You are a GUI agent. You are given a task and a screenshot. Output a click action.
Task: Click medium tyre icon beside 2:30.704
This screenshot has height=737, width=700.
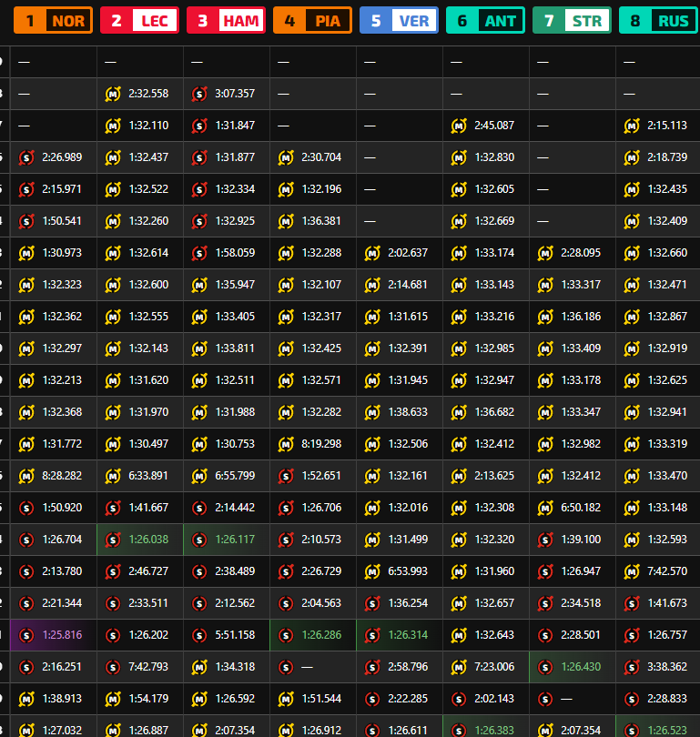point(286,158)
